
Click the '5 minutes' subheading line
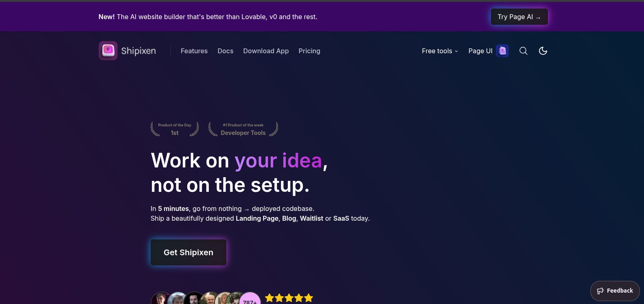tap(232, 208)
